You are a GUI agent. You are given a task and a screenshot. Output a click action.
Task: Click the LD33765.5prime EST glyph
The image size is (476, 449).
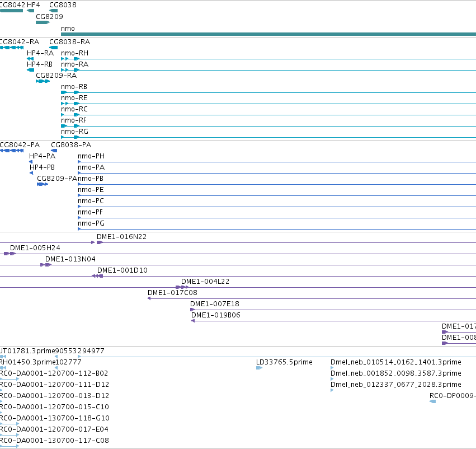[x=259, y=368]
